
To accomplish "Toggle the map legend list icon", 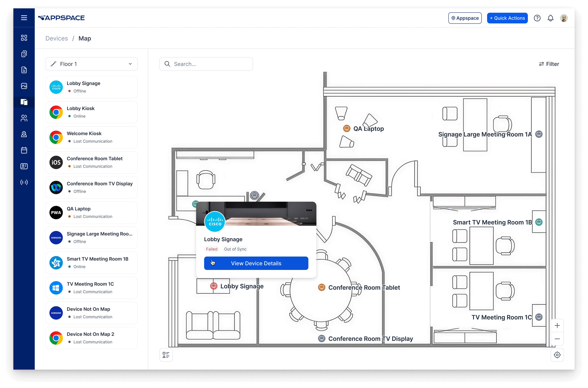I will [166, 355].
